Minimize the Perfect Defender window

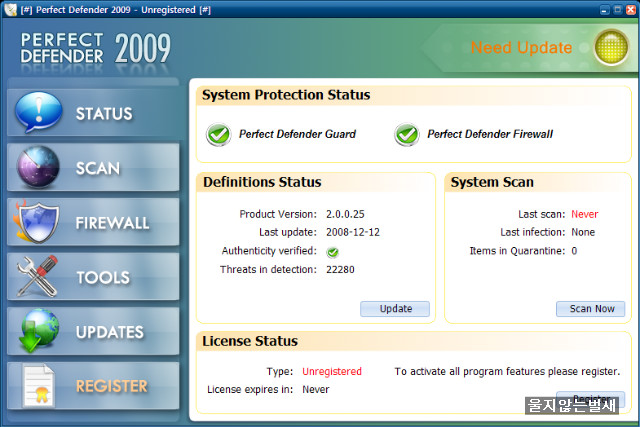point(605,10)
